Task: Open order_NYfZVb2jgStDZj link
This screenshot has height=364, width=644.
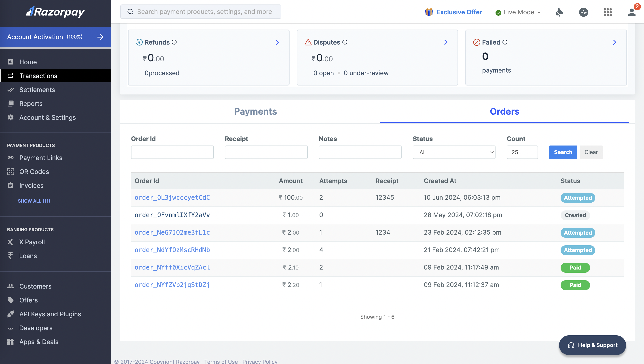Action: pyautogui.click(x=172, y=285)
